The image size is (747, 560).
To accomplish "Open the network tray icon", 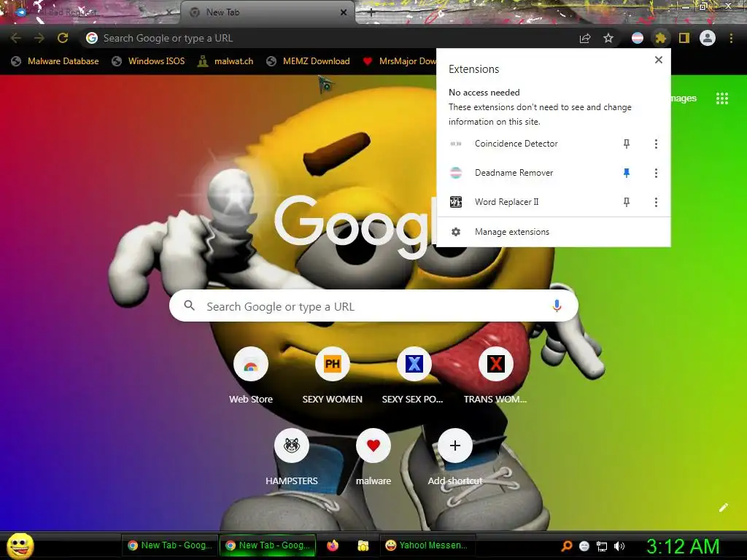I will click(x=602, y=546).
